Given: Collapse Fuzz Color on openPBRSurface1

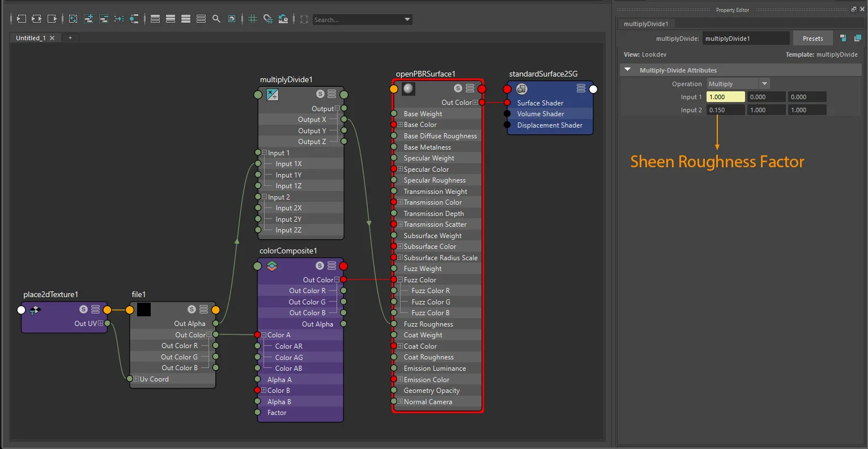Looking at the screenshot, I should tap(400, 279).
